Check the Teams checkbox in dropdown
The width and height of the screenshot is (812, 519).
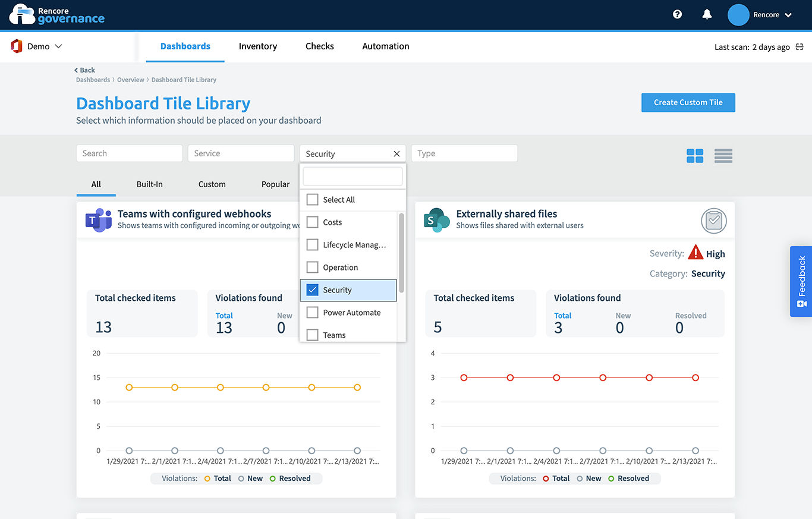pyautogui.click(x=312, y=335)
